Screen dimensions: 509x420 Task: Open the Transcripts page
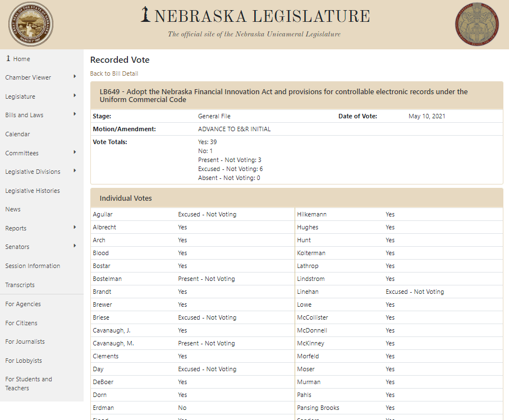(x=20, y=285)
